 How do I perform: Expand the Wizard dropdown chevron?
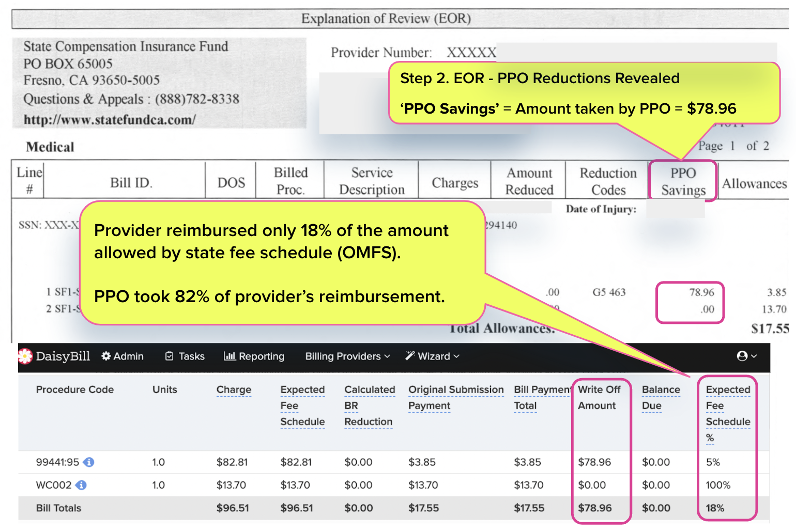(456, 356)
